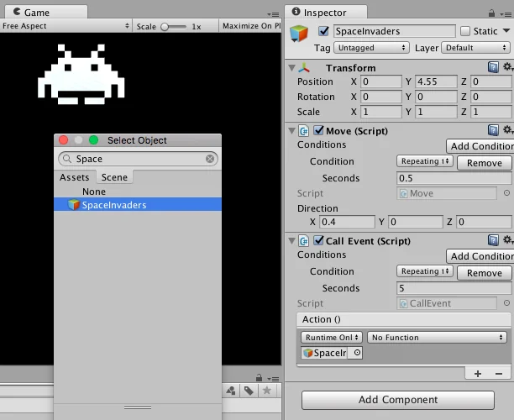The image size is (514, 420).
Task: Open object picker beside SpaceIr action field
Action: 357,353
